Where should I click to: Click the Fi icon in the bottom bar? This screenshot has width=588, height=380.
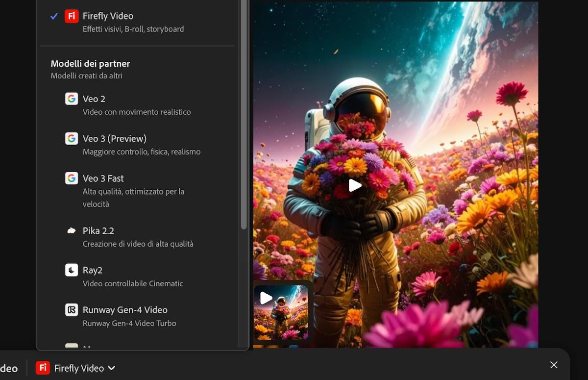43,368
